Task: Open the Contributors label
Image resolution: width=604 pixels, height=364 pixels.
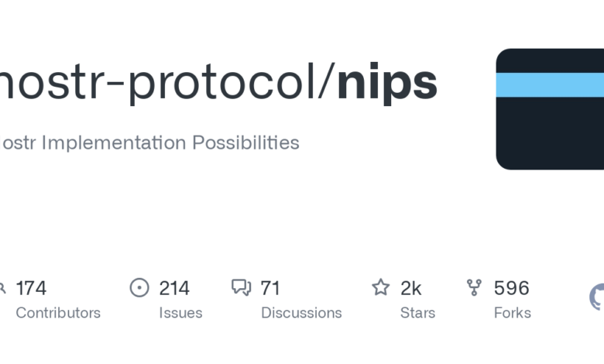Action: (58, 313)
